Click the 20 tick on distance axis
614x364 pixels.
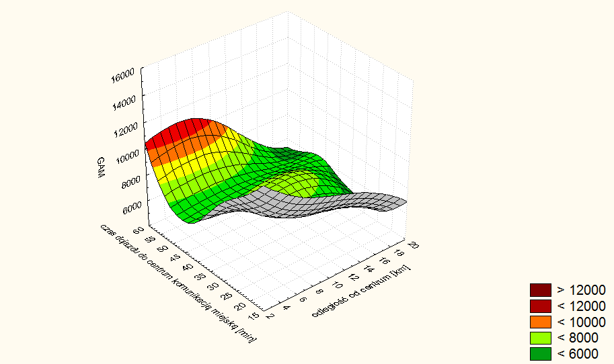point(413,246)
